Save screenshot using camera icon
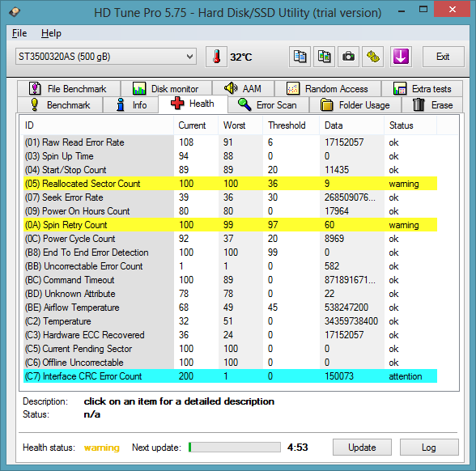This screenshot has width=476, height=471. pyautogui.click(x=348, y=57)
